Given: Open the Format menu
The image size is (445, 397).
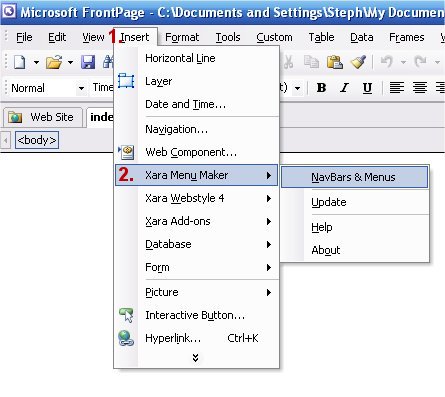Looking at the screenshot, I should (x=182, y=37).
